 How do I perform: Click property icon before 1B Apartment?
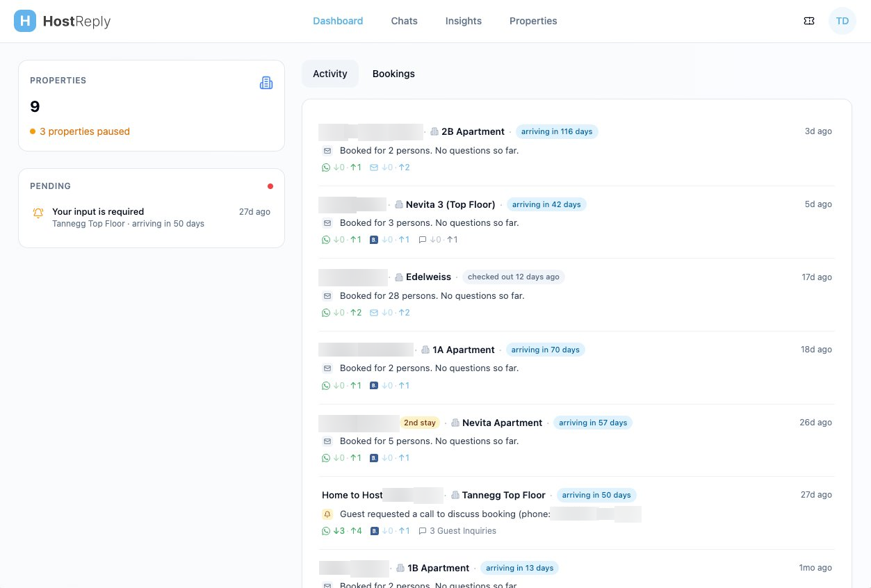pos(400,568)
